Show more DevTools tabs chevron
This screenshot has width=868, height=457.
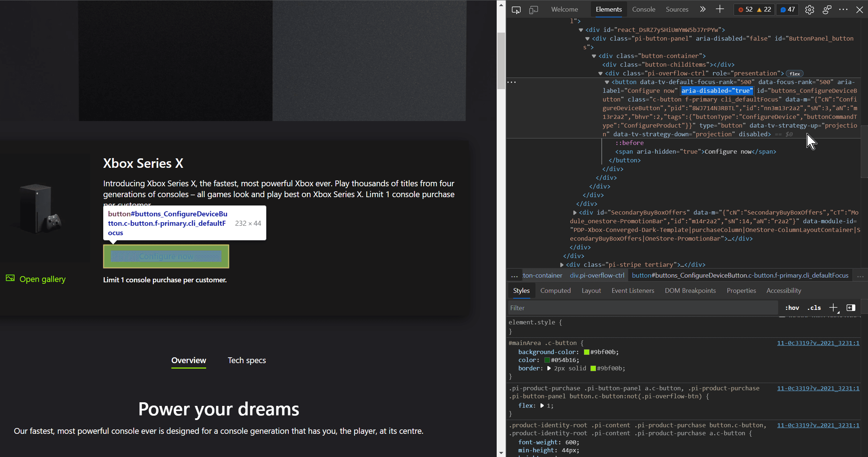703,9
